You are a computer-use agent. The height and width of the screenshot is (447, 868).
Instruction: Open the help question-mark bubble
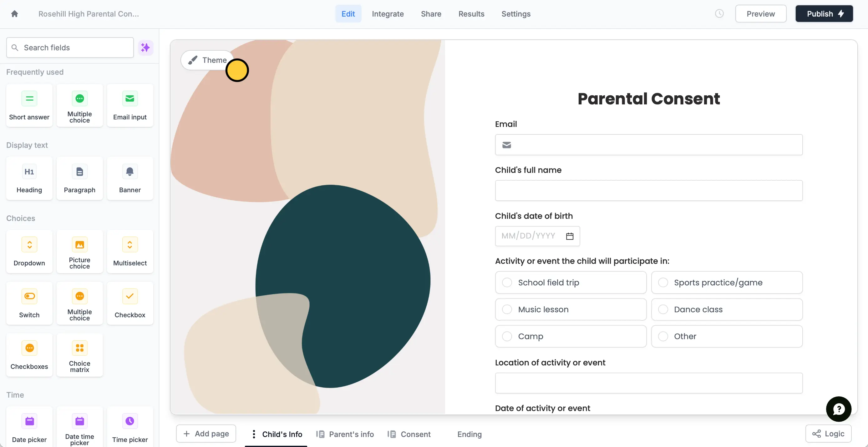click(x=838, y=409)
